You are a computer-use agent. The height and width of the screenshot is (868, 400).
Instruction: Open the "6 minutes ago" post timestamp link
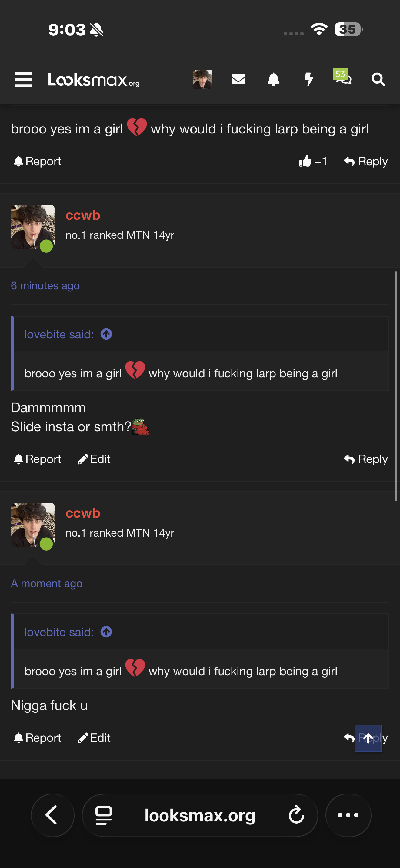45,286
